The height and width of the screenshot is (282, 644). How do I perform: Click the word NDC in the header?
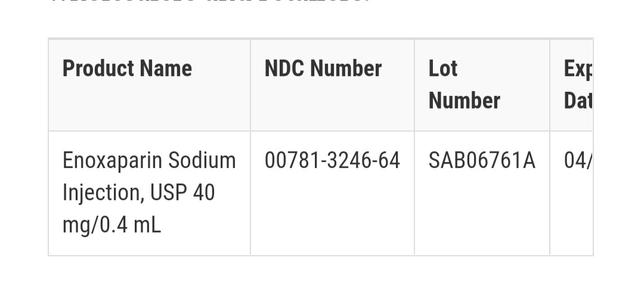coord(284,68)
